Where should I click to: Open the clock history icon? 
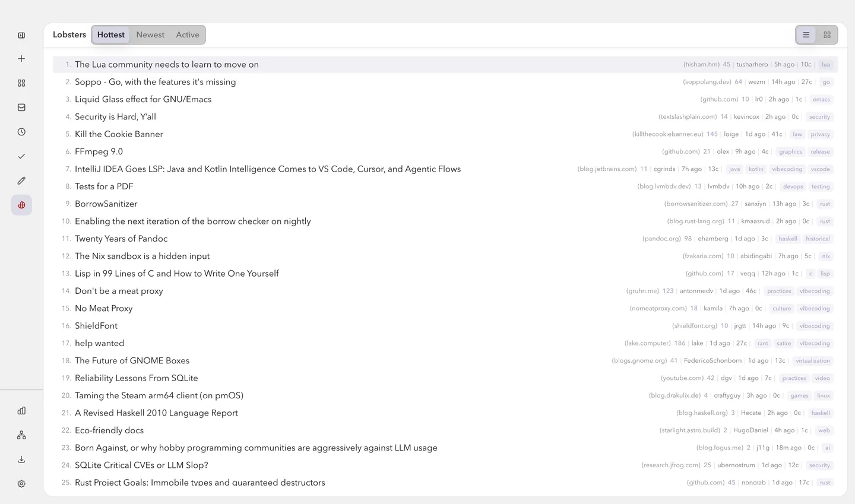[21, 132]
